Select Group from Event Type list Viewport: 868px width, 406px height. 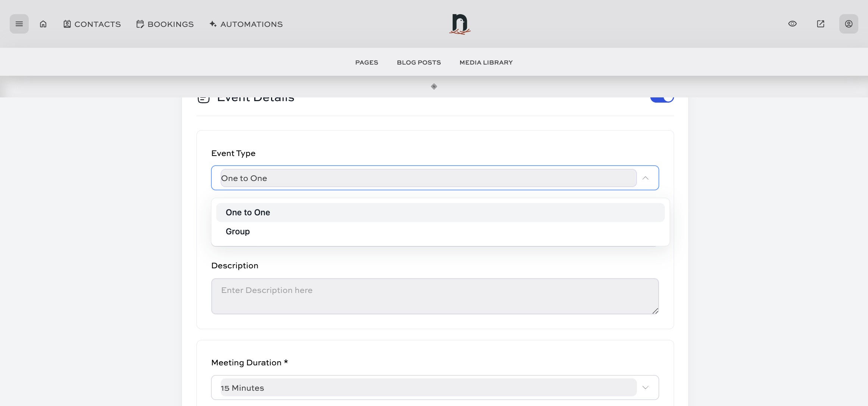point(238,232)
